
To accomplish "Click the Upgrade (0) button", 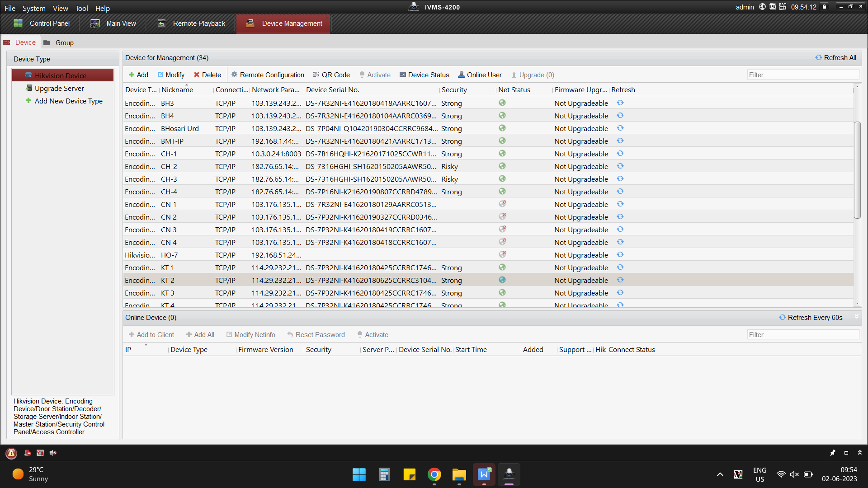I will 533,75.
